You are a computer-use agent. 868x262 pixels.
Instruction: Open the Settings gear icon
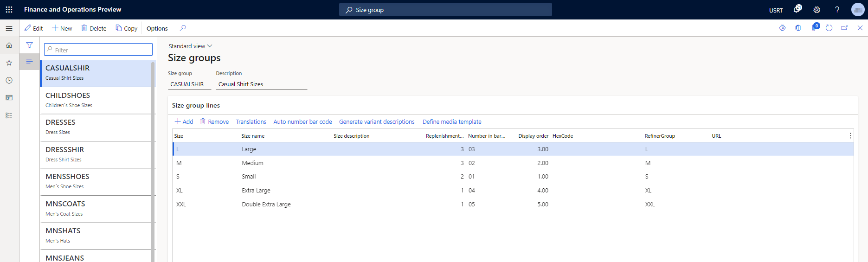[817, 10]
